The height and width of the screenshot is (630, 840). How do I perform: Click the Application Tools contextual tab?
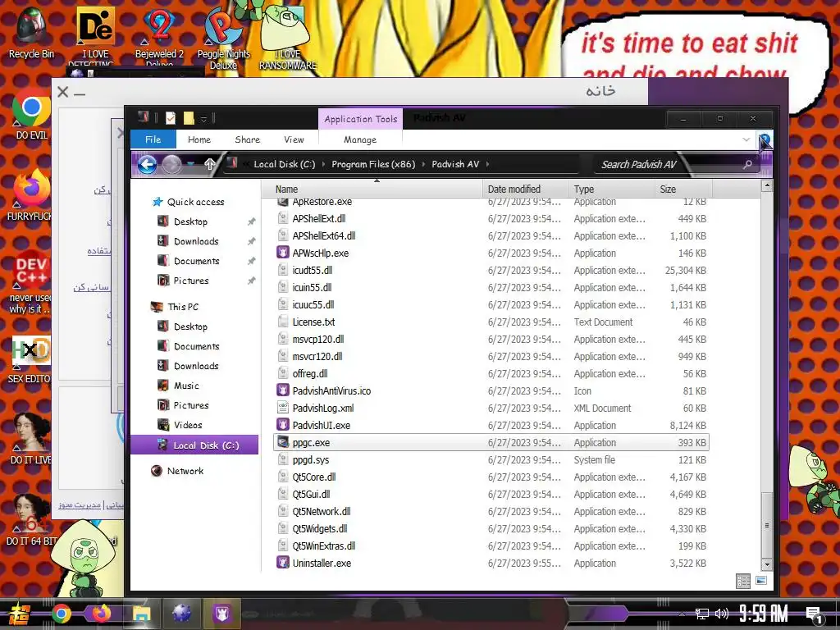pos(361,119)
